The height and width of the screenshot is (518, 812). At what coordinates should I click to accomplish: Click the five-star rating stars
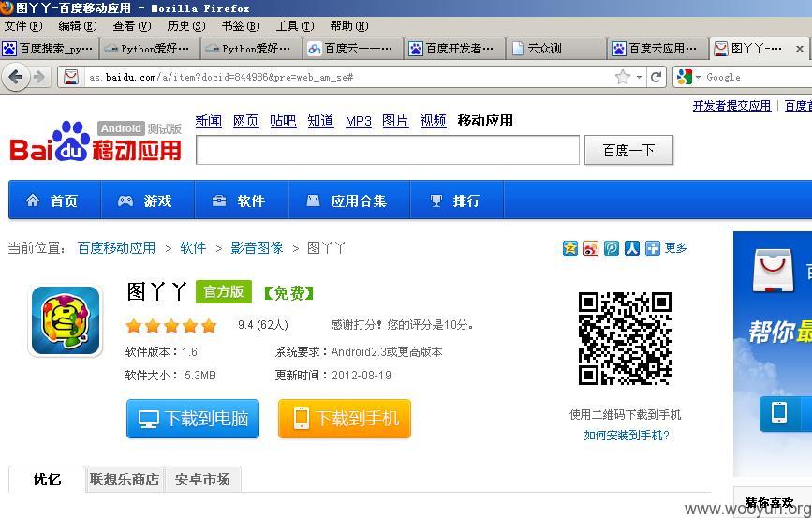click(x=170, y=326)
